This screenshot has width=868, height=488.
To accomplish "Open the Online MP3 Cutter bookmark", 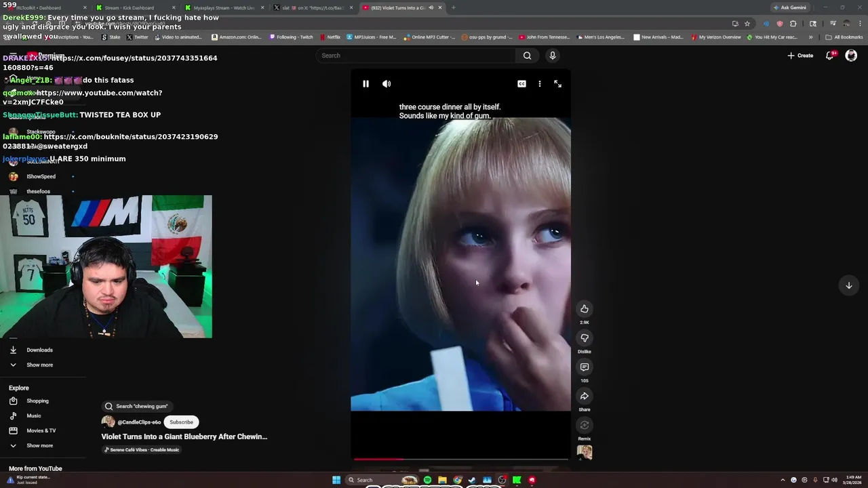I will pyautogui.click(x=430, y=37).
